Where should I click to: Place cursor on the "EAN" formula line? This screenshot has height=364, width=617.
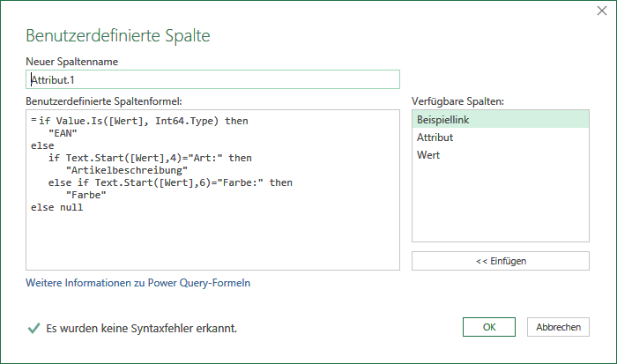pos(63,133)
